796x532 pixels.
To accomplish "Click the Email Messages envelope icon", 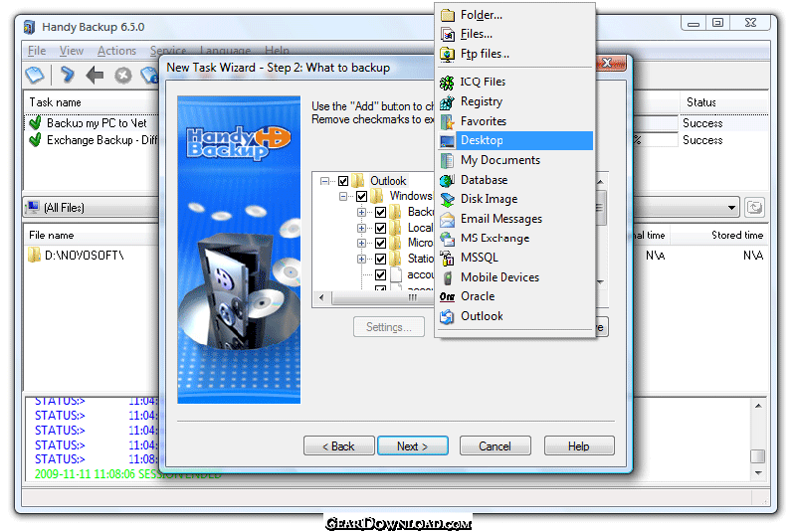I will (x=447, y=219).
